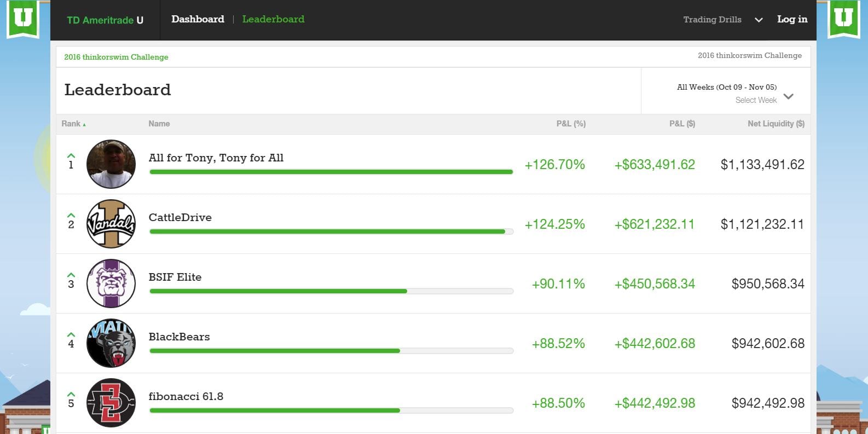Viewport: 868px width, 434px height.
Task: Click the rank 2 green up arrow
Action: pos(71,215)
